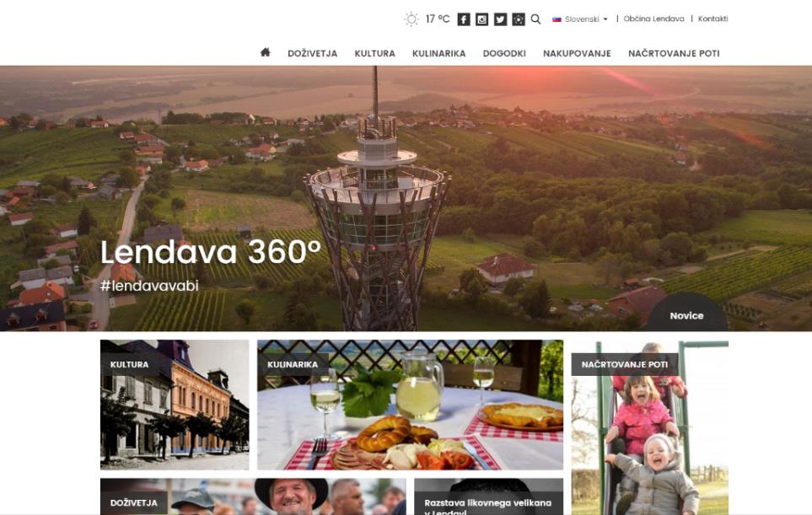
Task: Select Kulinarika in the navigation bar
Action: [438, 53]
